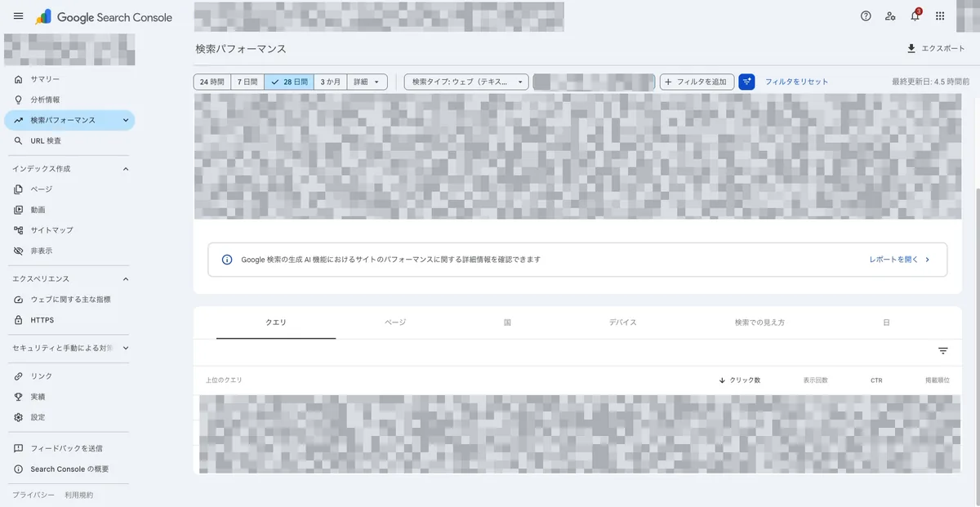Click the pages icon beside ページ
Screen dimensions: 980x507
point(18,189)
